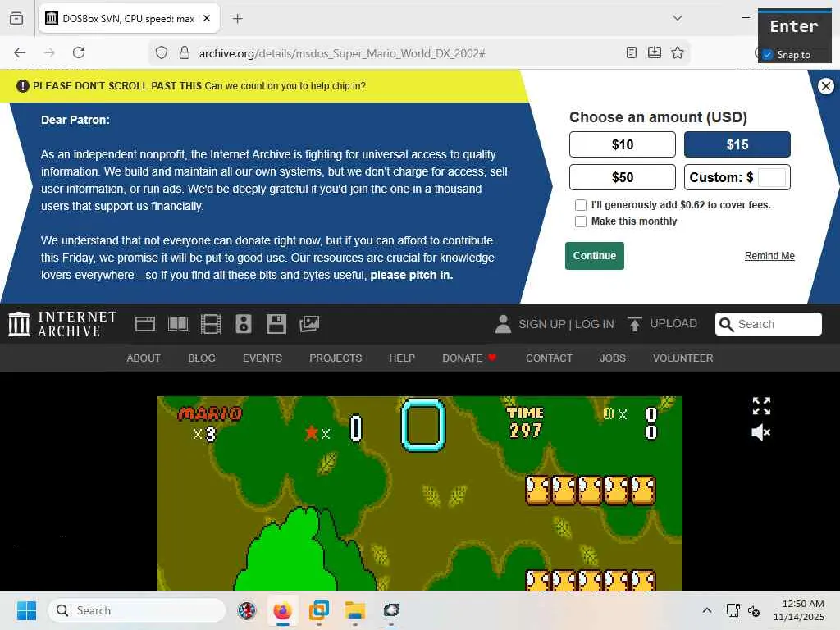Open the Texts book icon
This screenshot has width=840, height=630.
178,324
